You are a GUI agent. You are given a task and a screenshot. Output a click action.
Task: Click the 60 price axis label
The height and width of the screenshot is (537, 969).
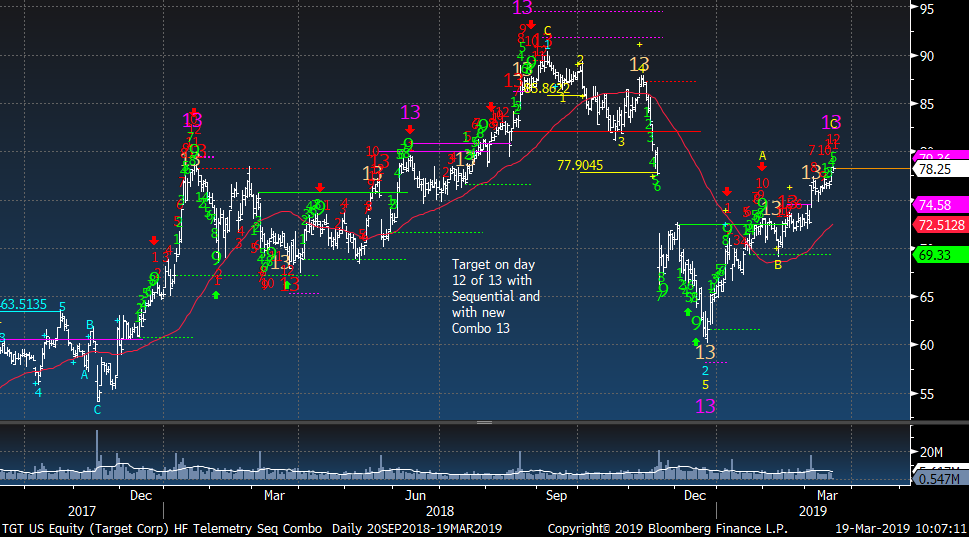click(926, 345)
